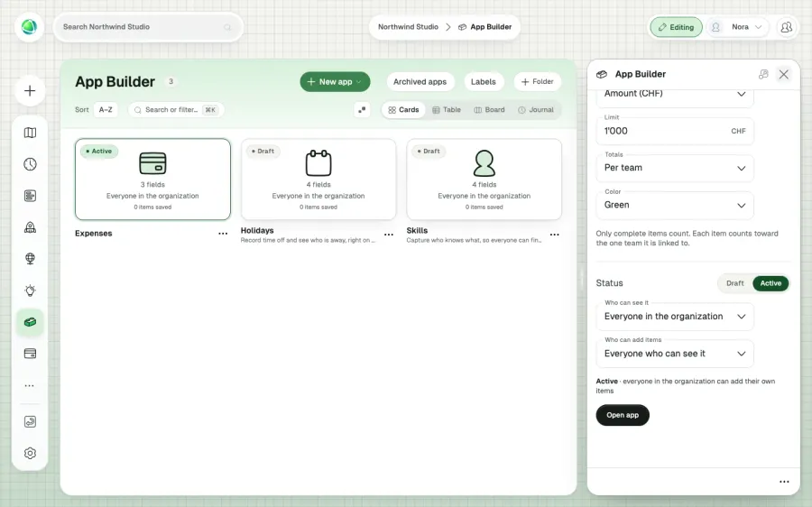Screen dimensions: 812x507
Task: Click the App Builder icon in breadcrumb
Action: coord(462,27)
